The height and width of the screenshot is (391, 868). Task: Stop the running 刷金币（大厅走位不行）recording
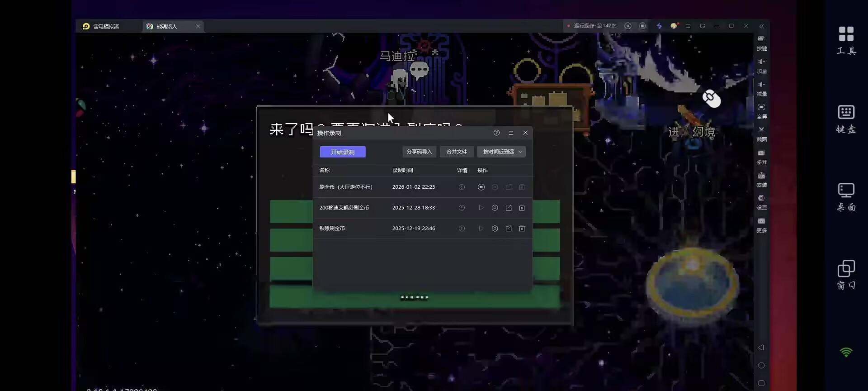481,187
